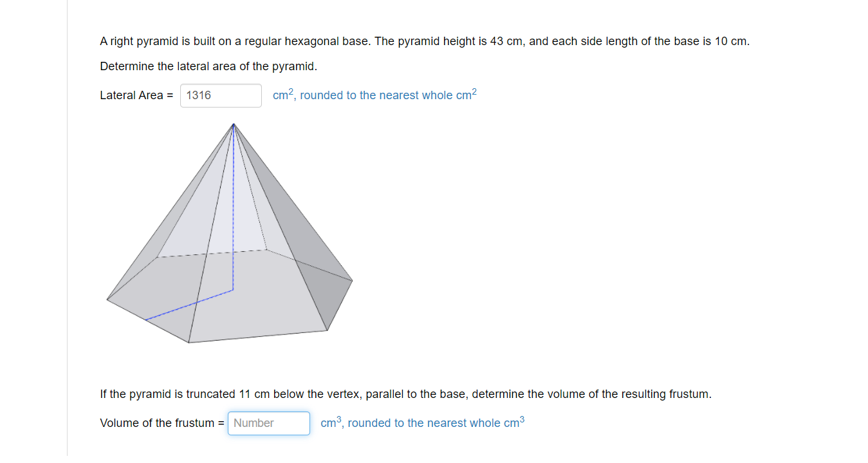Click the leftmost vertex of the hexagonal base
Screen dimensions: 868x463
(x=107, y=299)
